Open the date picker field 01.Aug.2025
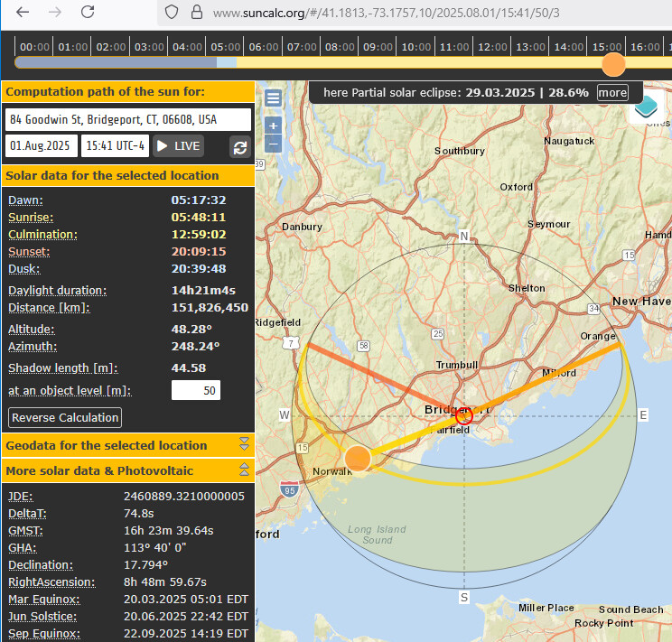 click(x=41, y=146)
